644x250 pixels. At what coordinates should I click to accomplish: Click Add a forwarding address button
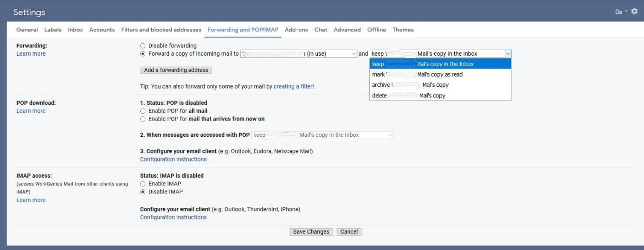(x=176, y=70)
